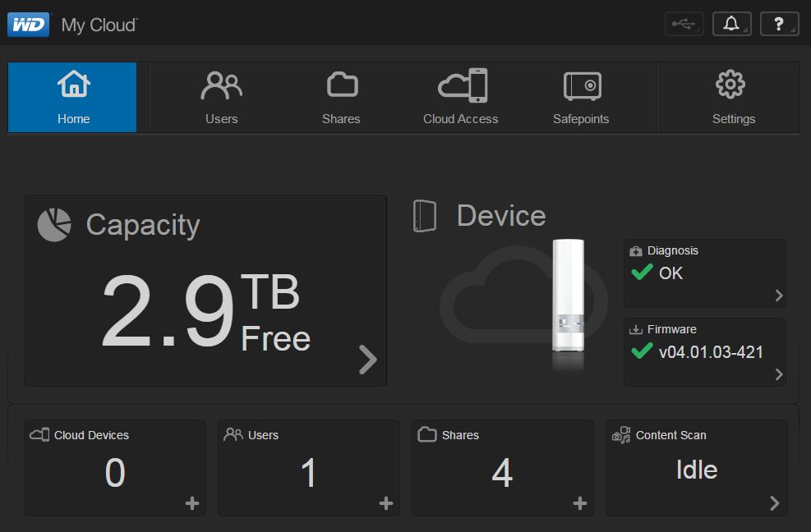Open the Safepoints tab
Screen dimensions: 811x532
[581, 97]
